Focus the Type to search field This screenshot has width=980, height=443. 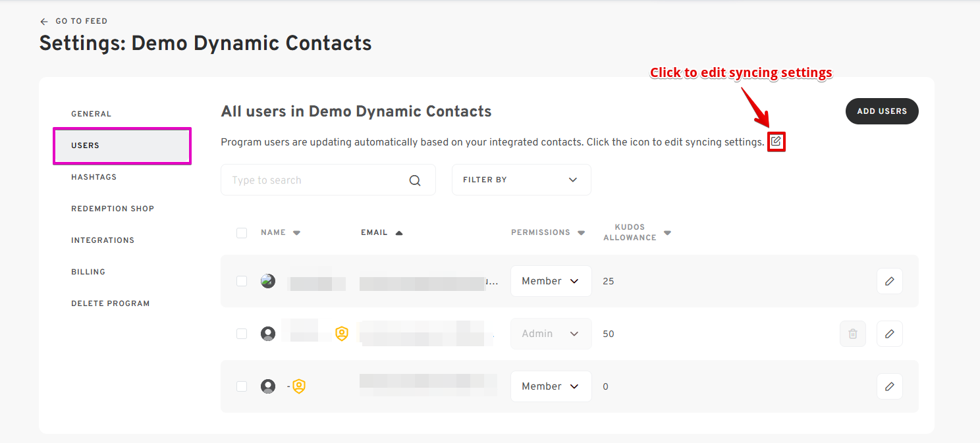point(316,180)
